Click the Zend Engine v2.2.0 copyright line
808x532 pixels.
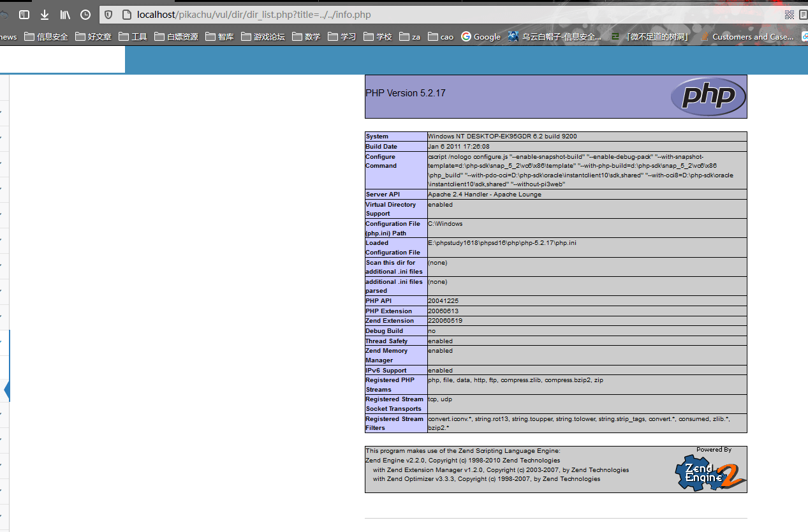click(463, 461)
